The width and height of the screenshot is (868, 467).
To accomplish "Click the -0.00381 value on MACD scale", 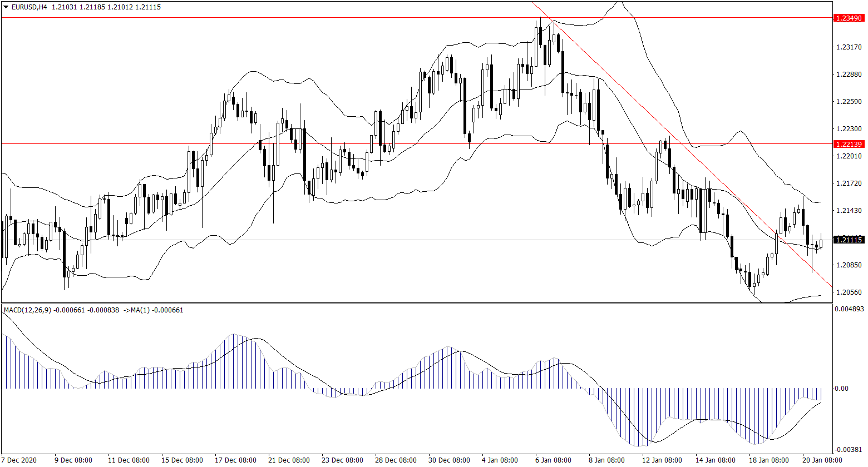I will pyautogui.click(x=849, y=449).
